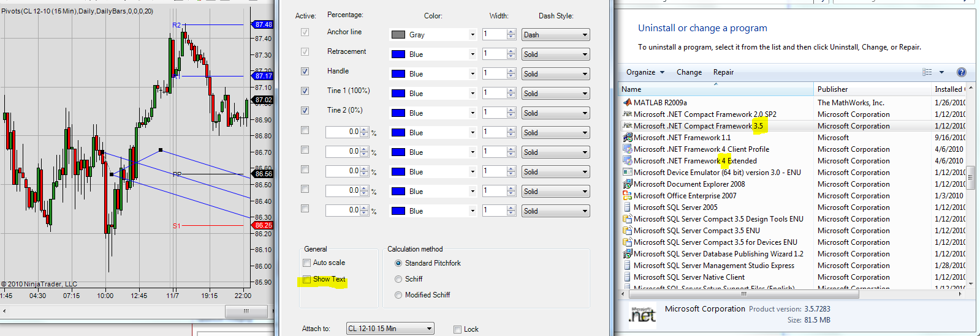Image resolution: width=980 pixels, height=336 pixels.
Task: Open Retracement color dropdown
Action: click(472, 54)
